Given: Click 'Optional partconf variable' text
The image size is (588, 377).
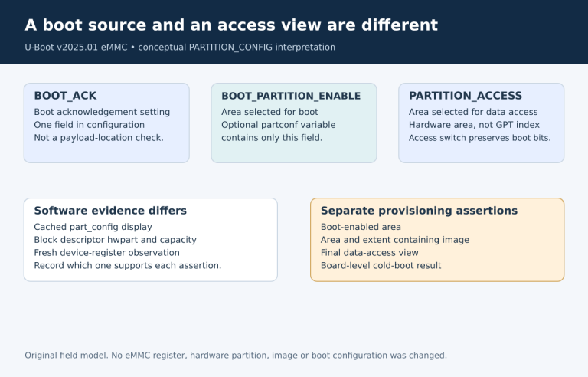Looking at the screenshot, I should 278,125.
